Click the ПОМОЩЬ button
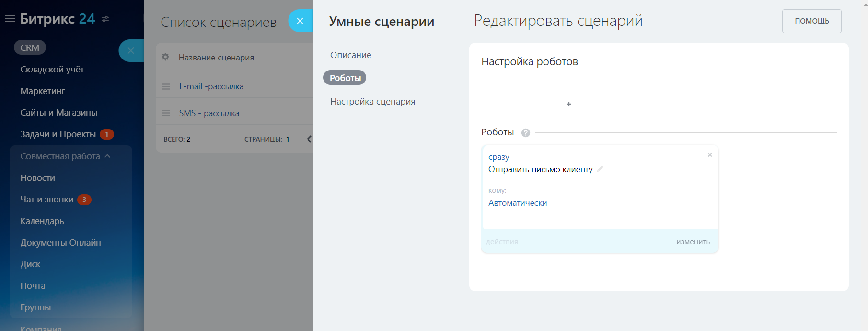Screen dimensions: 868x331 811,21
